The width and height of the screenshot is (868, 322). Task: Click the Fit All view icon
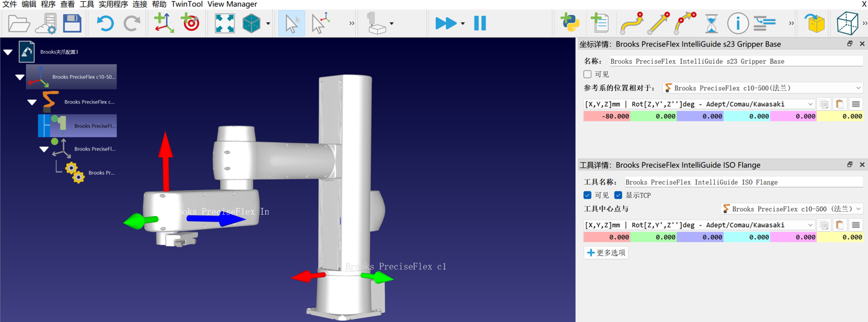point(224,24)
